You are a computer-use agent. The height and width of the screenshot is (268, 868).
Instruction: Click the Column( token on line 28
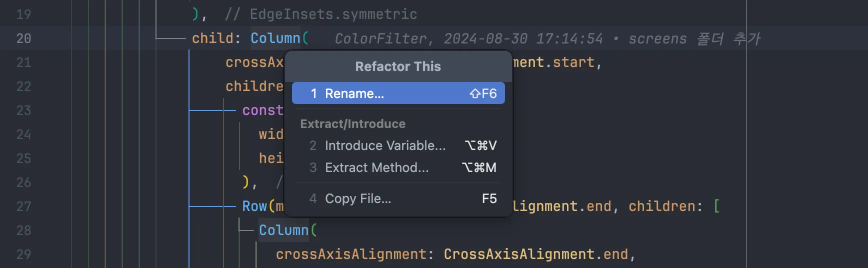[288, 230]
